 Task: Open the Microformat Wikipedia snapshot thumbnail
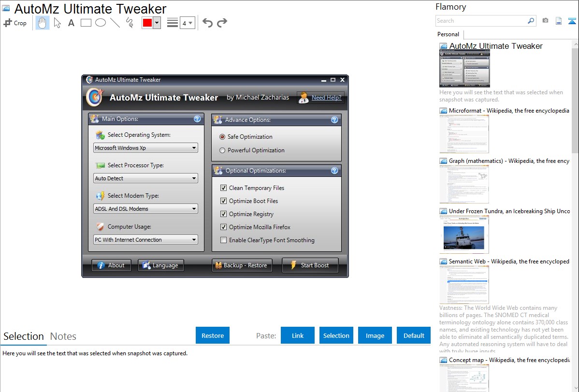tap(464, 134)
